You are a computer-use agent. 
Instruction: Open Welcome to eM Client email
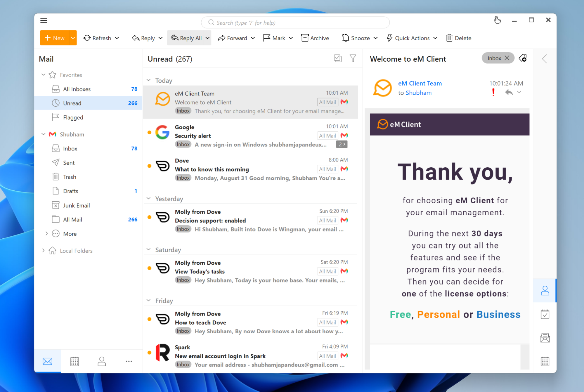pos(251,102)
